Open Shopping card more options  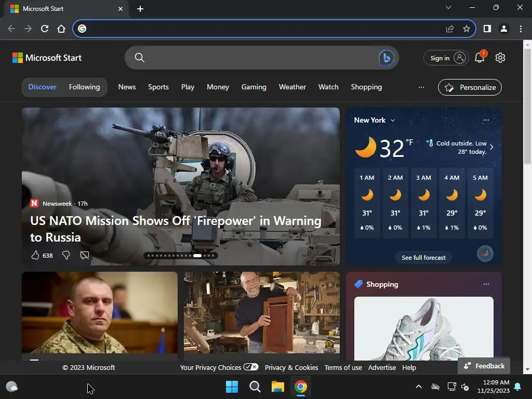(x=486, y=284)
